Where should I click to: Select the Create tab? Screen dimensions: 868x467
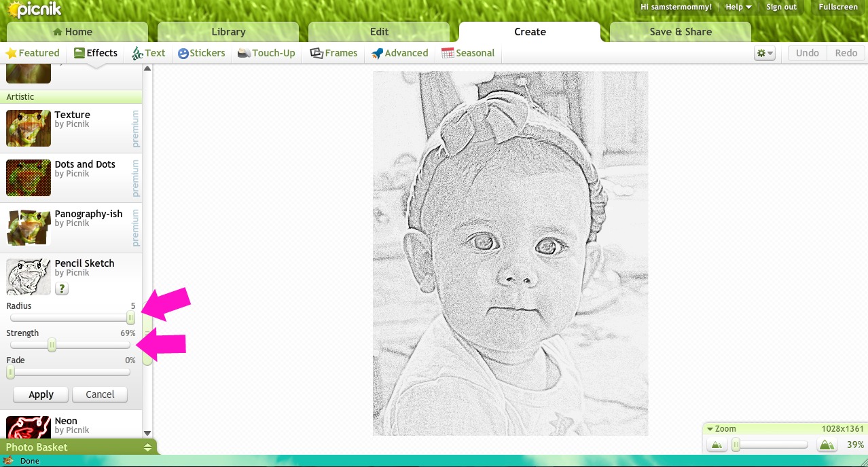530,32
